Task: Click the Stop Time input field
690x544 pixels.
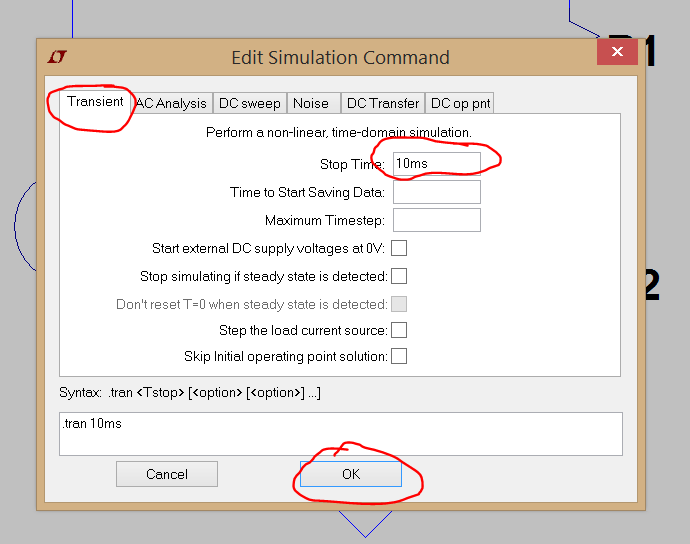Action: coord(437,164)
